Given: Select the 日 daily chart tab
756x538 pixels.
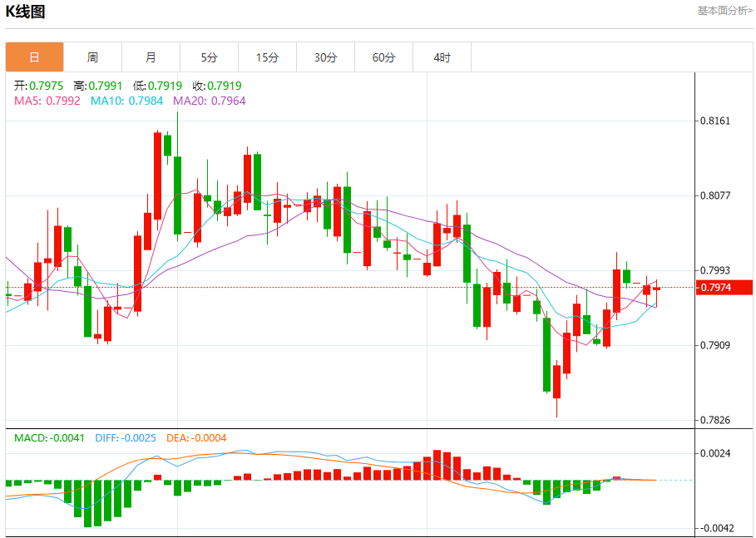Looking at the screenshot, I should [34, 57].
